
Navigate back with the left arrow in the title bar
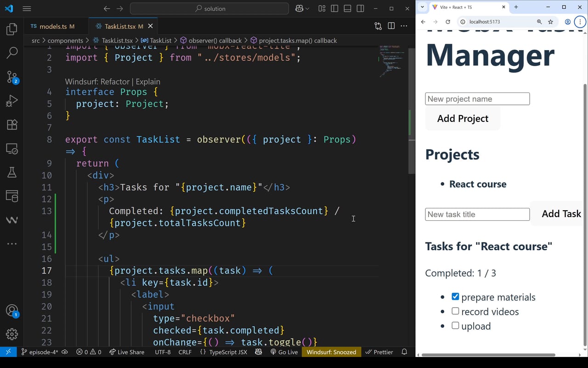[x=107, y=8]
